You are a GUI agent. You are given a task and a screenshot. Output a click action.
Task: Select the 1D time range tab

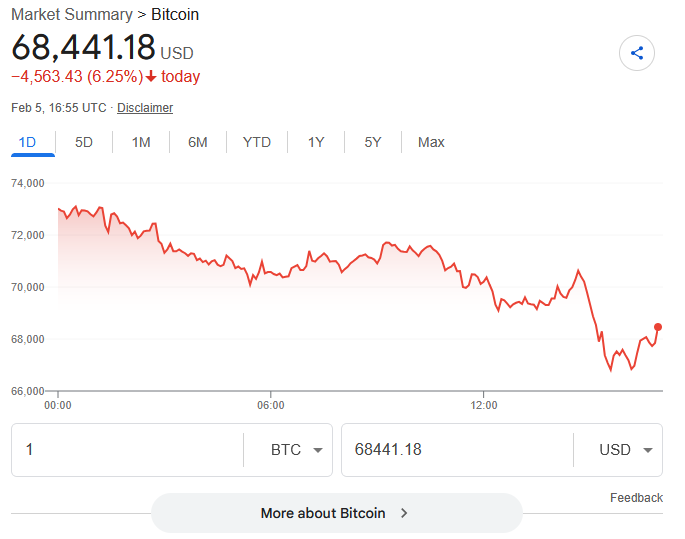27,142
